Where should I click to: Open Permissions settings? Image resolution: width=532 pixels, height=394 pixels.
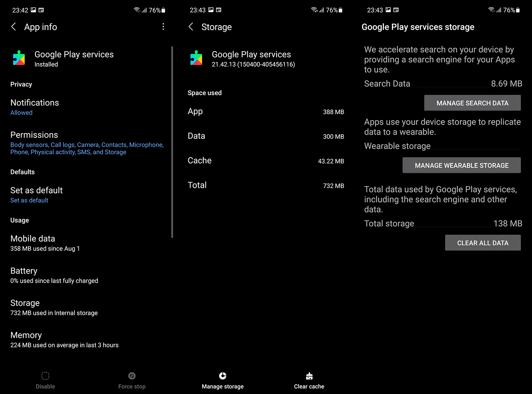point(87,143)
